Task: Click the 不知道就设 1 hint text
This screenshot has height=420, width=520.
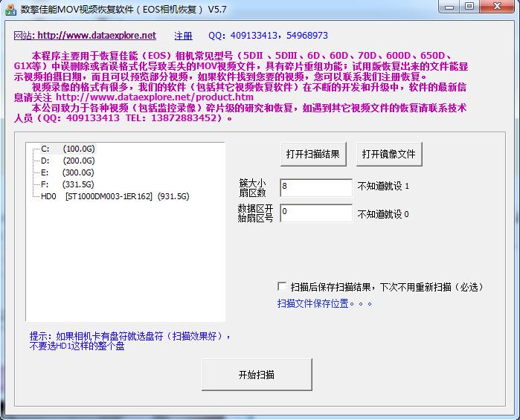Action: (x=383, y=186)
